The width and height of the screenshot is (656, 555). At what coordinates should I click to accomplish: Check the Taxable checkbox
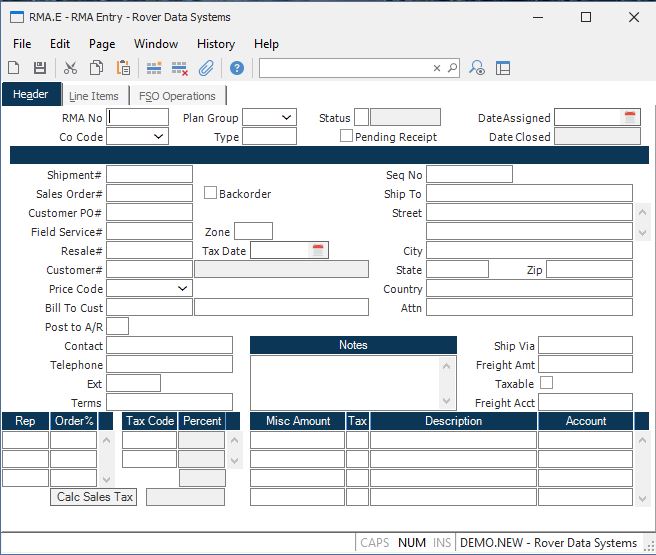tap(546, 383)
